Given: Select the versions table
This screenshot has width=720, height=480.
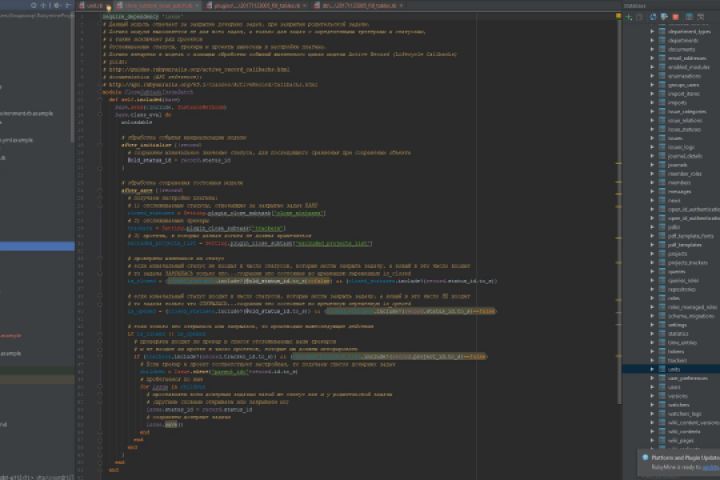Looking at the screenshot, I should 678,396.
